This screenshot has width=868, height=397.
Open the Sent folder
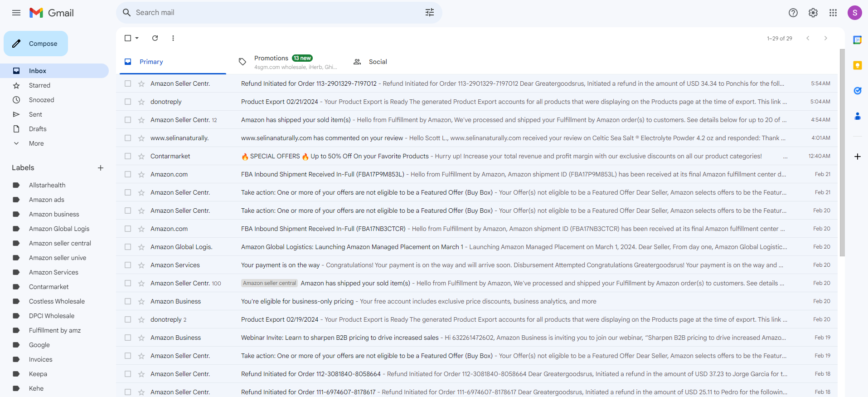coord(54,114)
